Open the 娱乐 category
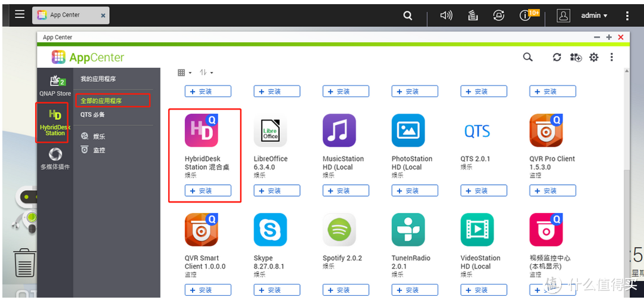 click(93, 136)
